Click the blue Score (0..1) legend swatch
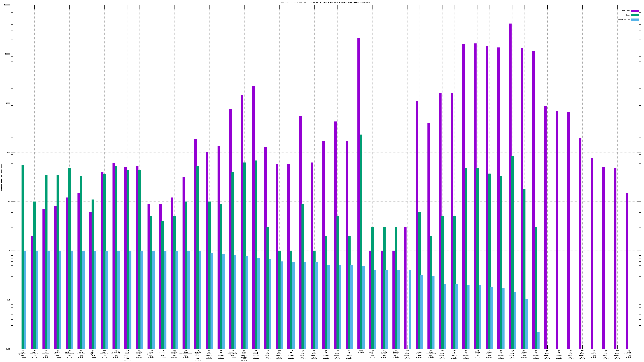Image resolution: width=644 pixels, height=362 pixels. [x=635, y=20]
